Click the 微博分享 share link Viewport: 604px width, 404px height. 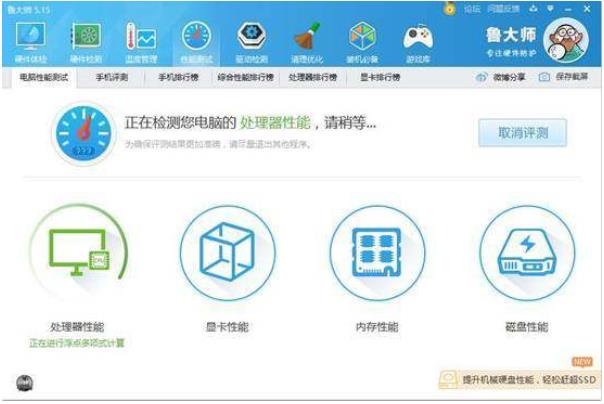pyautogui.click(x=509, y=77)
